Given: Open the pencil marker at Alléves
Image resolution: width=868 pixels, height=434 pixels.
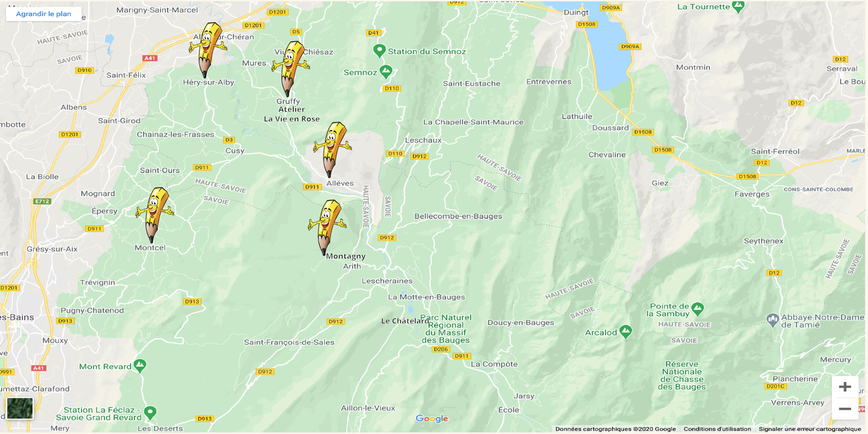Looking at the screenshot, I should 332,150.
